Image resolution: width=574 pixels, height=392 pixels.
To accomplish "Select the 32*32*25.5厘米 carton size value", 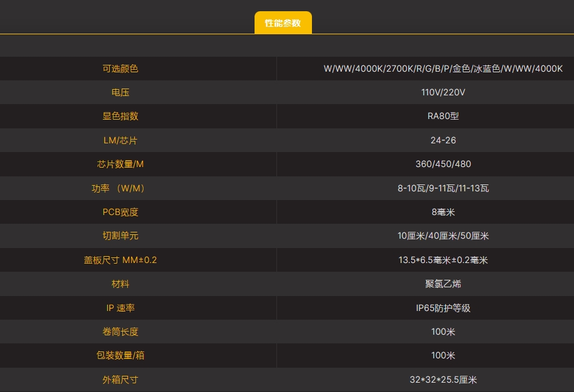I will tap(443, 380).
